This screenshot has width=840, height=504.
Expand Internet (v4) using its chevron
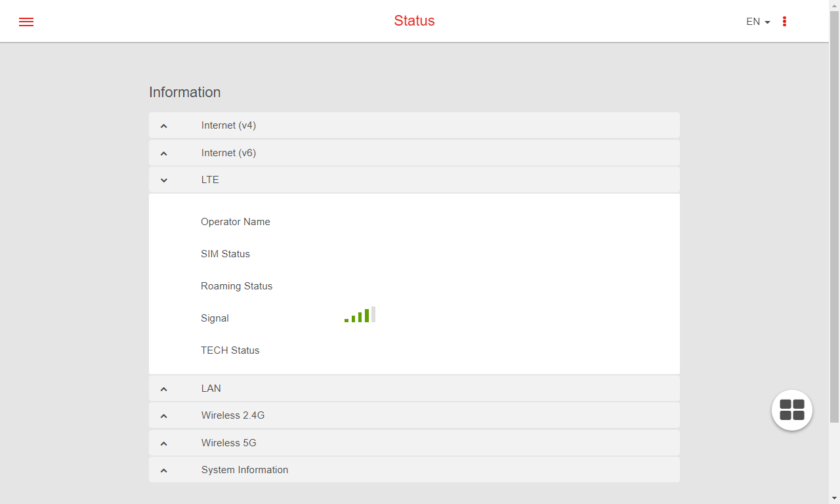tap(164, 126)
